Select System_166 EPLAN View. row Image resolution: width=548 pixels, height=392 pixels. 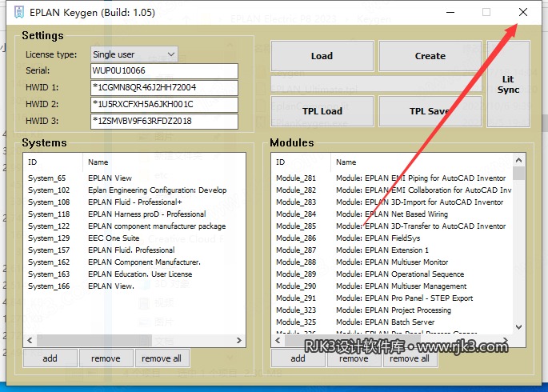tap(134, 286)
